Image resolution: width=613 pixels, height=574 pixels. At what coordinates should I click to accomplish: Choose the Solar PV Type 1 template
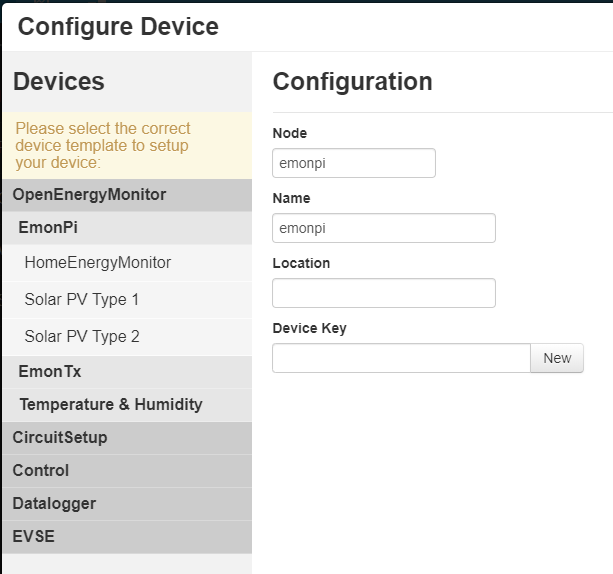(x=127, y=300)
